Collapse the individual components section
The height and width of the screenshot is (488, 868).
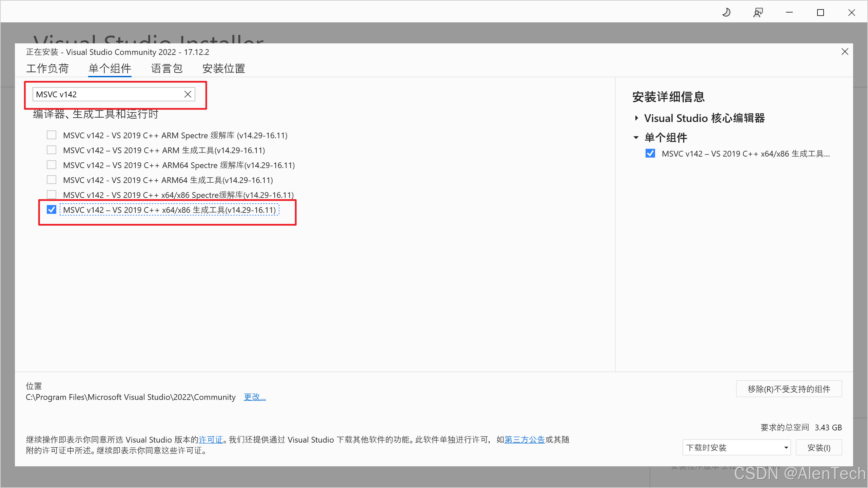point(636,138)
